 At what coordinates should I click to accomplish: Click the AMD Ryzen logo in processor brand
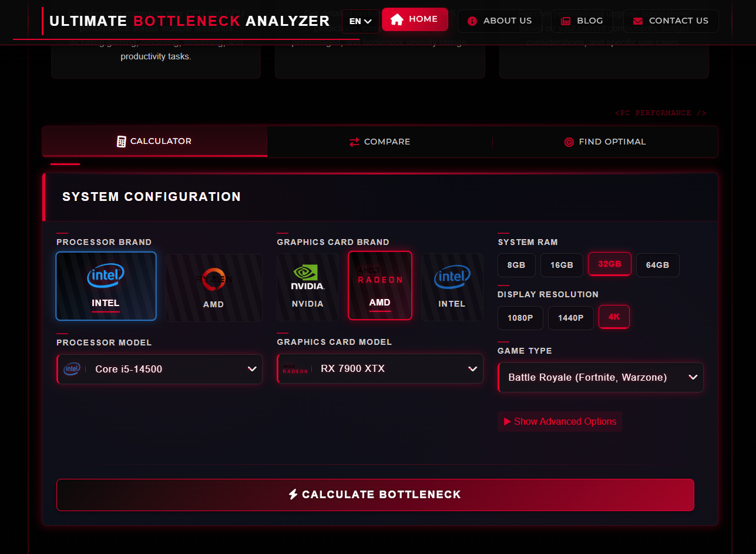[x=213, y=280]
